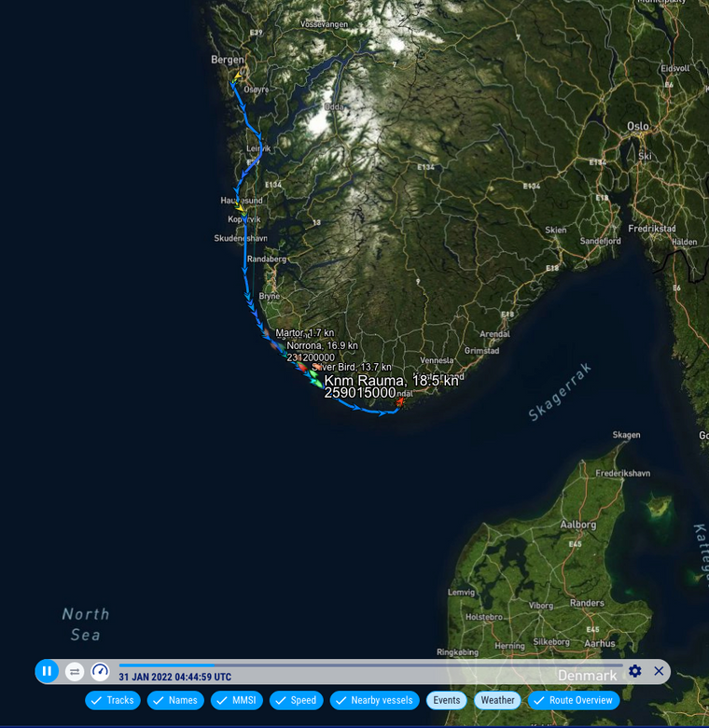Toggle the Tracks option off
This screenshot has width=709, height=728.
click(x=113, y=700)
